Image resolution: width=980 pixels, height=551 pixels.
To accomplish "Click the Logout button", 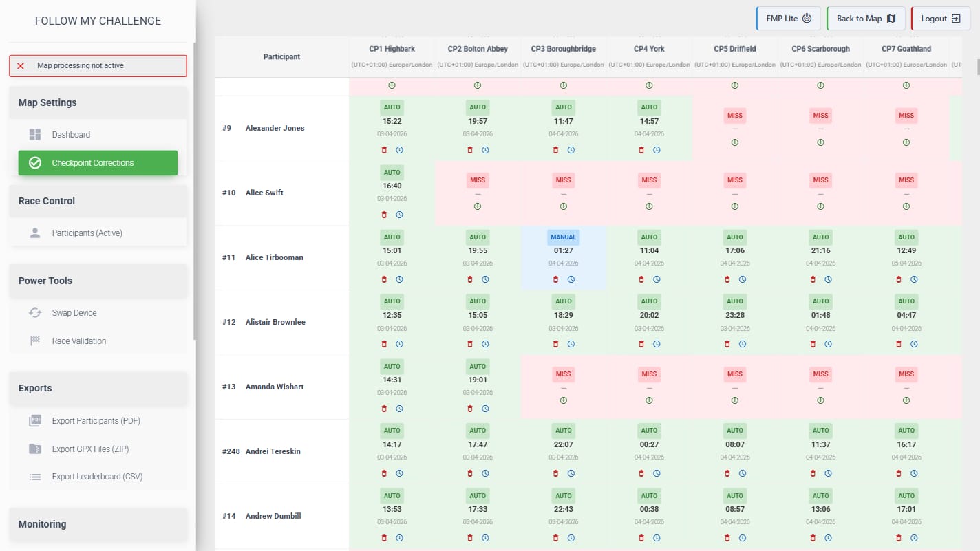I will click(939, 19).
